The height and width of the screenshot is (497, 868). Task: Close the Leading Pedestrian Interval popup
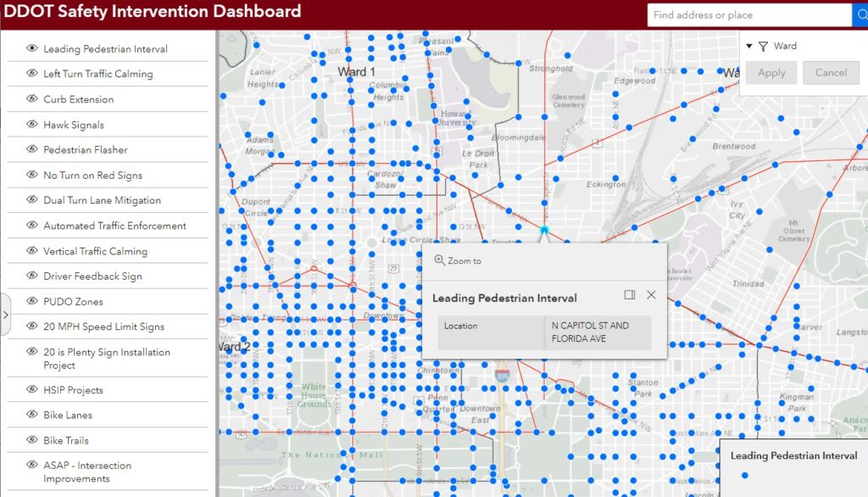[x=651, y=295]
